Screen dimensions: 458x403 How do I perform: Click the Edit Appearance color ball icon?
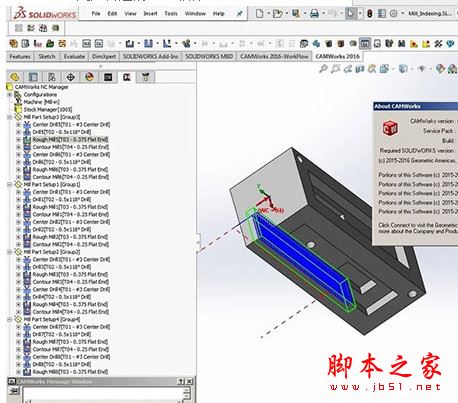pos(440,69)
